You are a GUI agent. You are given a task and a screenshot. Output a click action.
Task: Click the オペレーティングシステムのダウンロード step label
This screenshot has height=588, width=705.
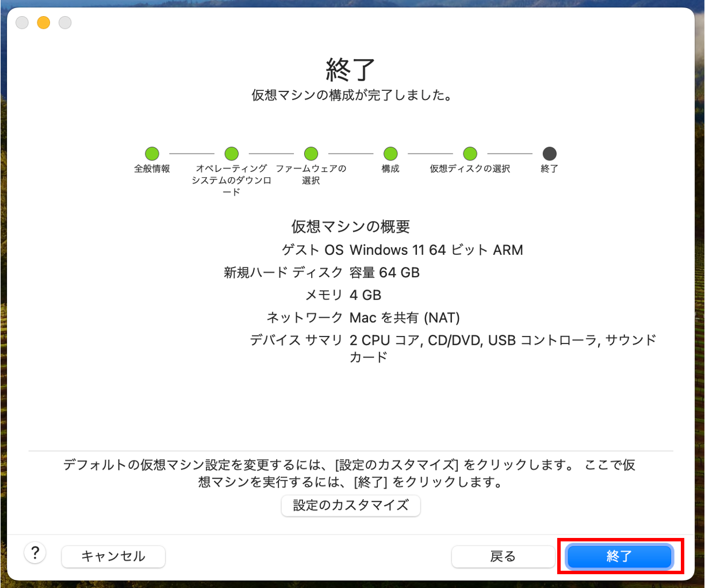tap(232, 180)
